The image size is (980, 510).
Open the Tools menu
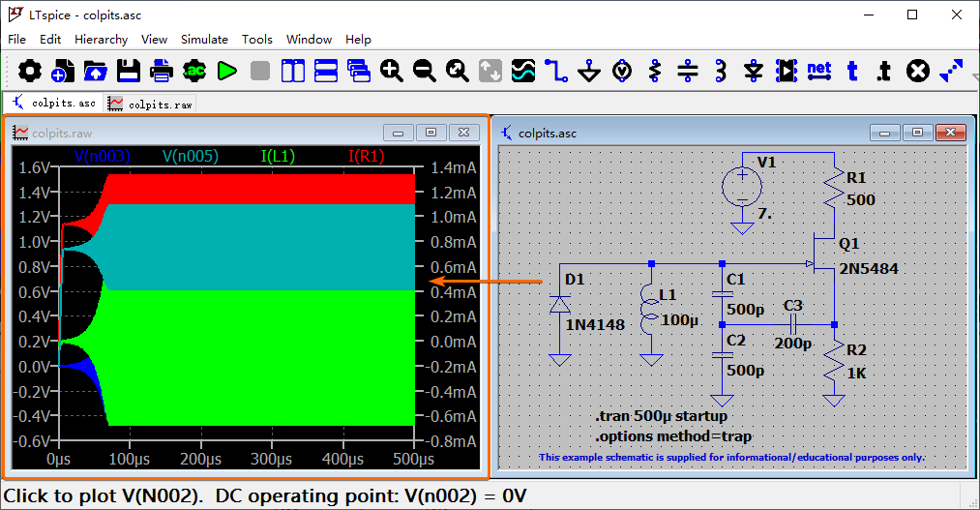257,40
